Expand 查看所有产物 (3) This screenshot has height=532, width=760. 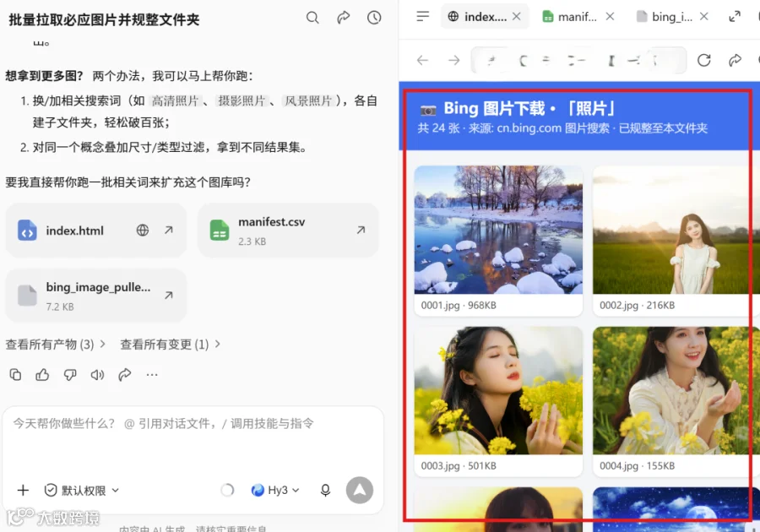(x=55, y=345)
